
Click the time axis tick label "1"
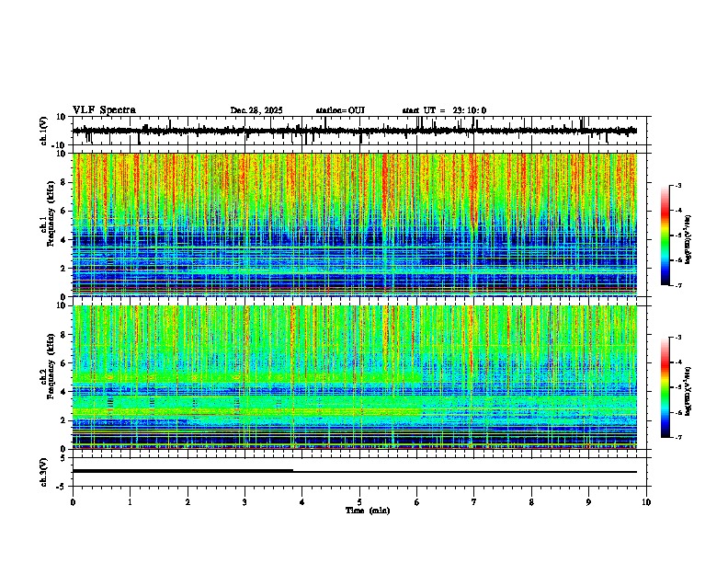pos(130,502)
